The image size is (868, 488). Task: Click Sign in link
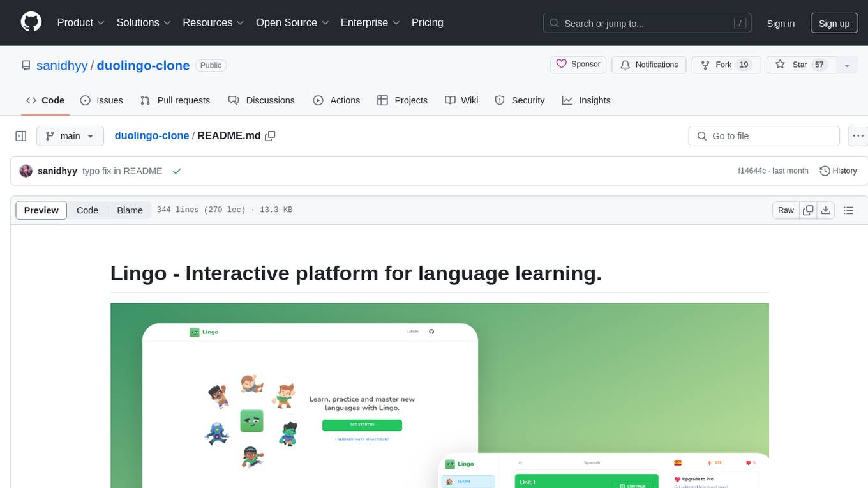[781, 23]
